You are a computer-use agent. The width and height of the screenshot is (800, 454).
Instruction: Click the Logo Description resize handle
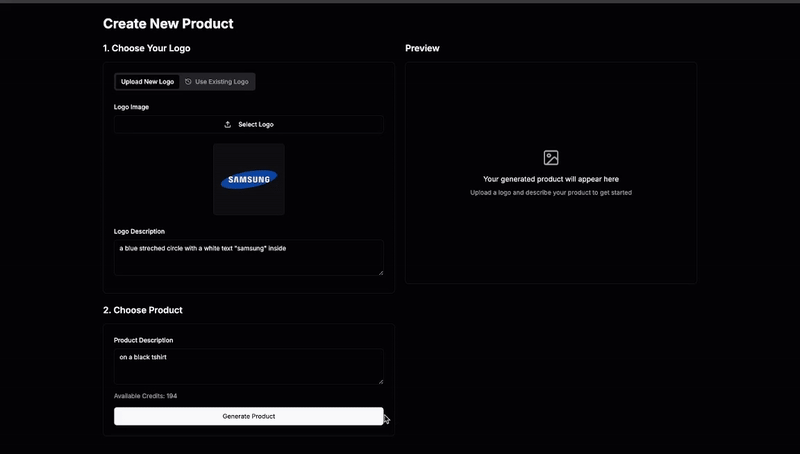(381, 273)
